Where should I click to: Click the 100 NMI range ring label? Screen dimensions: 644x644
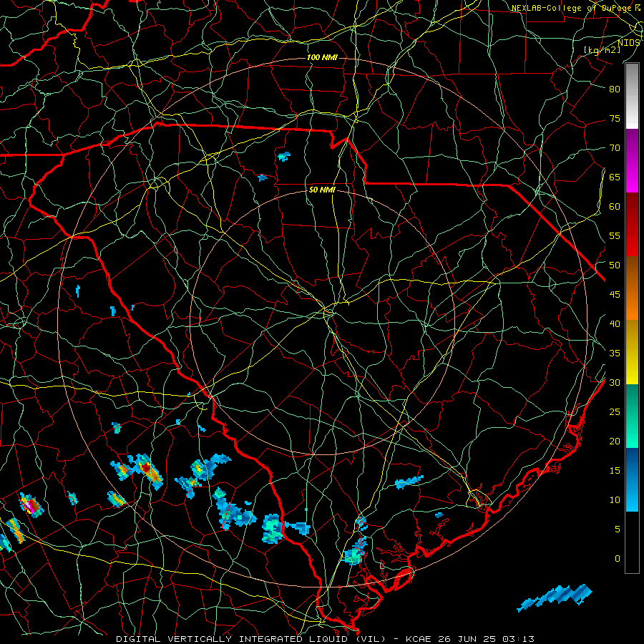[x=322, y=57]
